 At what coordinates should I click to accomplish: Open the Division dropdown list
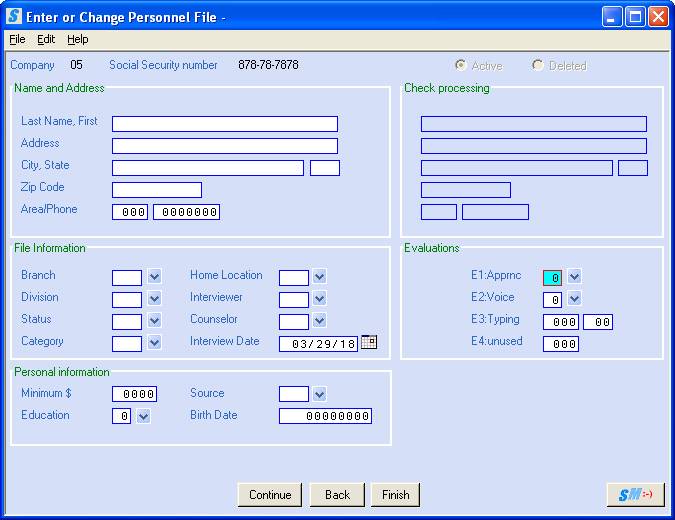pyautogui.click(x=154, y=299)
